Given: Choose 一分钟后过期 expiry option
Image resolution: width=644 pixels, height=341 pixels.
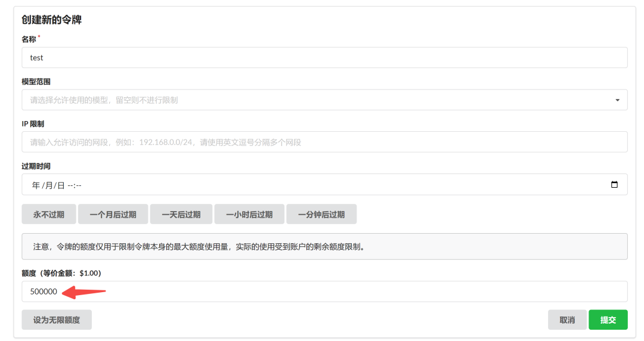Looking at the screenshot, I should 321,214.
